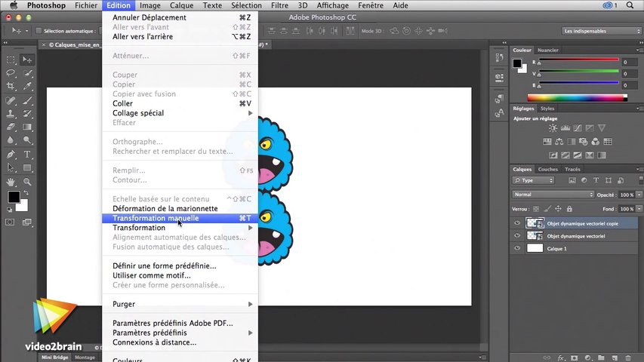Screen dimensions: 644x362
Task: Select the Gradient tool
Action: click(x=27, y=127)
